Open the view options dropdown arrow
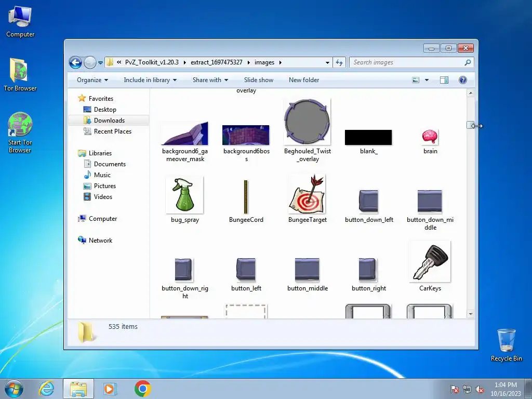The height and width of the screenshot is (399, 532). click(x=427, y=80)
